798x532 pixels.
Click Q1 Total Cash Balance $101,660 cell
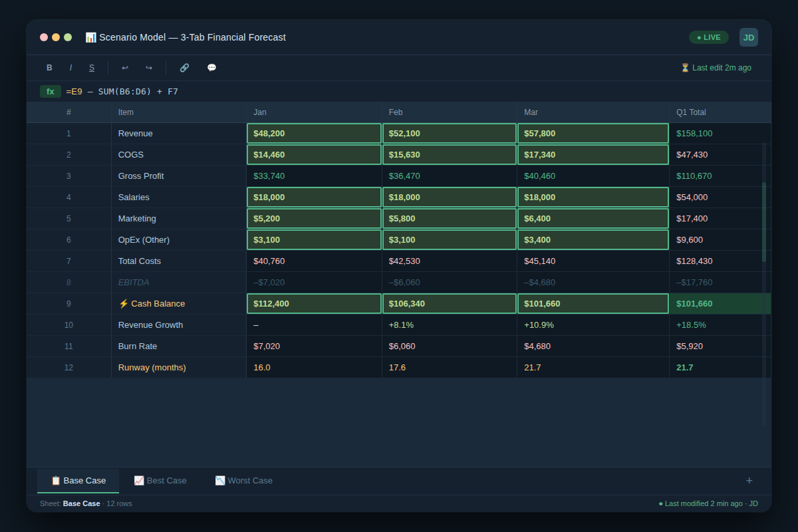720,304
